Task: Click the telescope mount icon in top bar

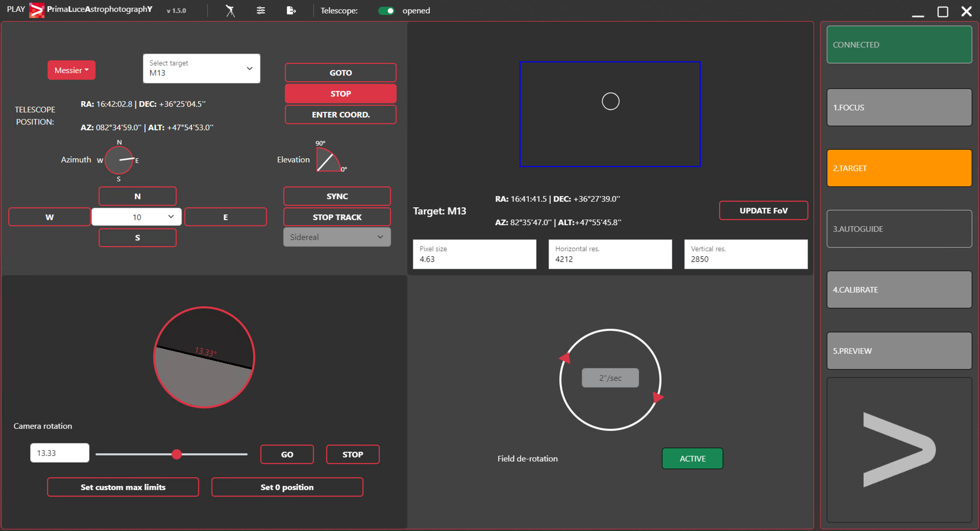Action: tap(230, 11)
